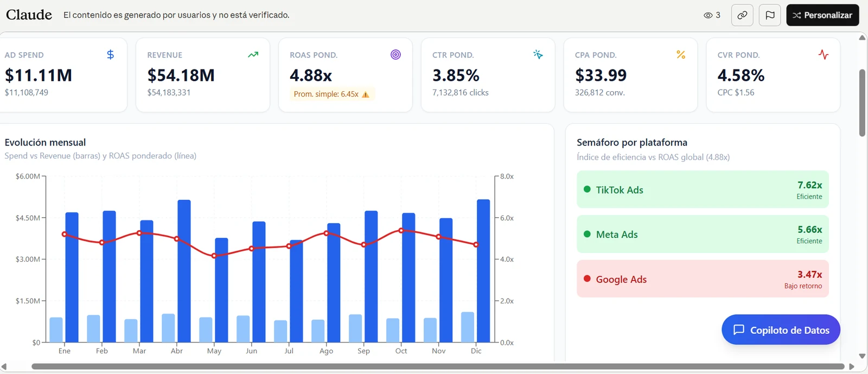
Task: Click the light blue spend bar for Ene
Action: click(56, 330)
